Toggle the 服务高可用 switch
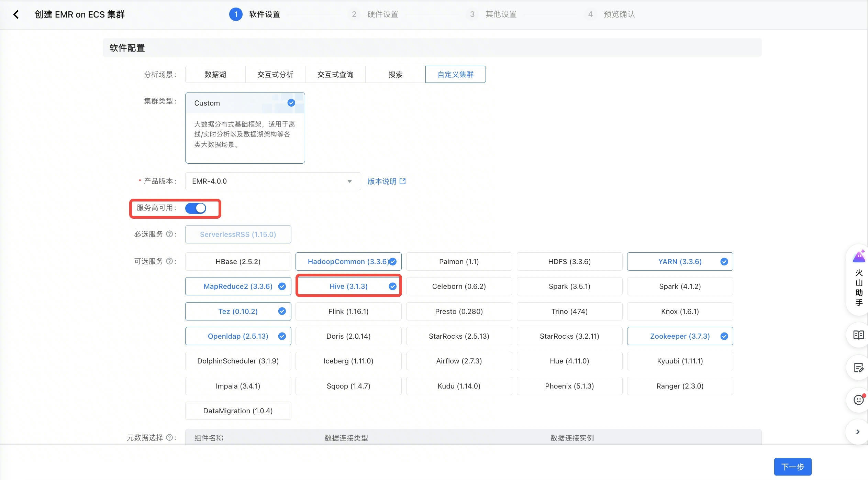The height and width of the screenshot is (480, 868). (196, 208)
